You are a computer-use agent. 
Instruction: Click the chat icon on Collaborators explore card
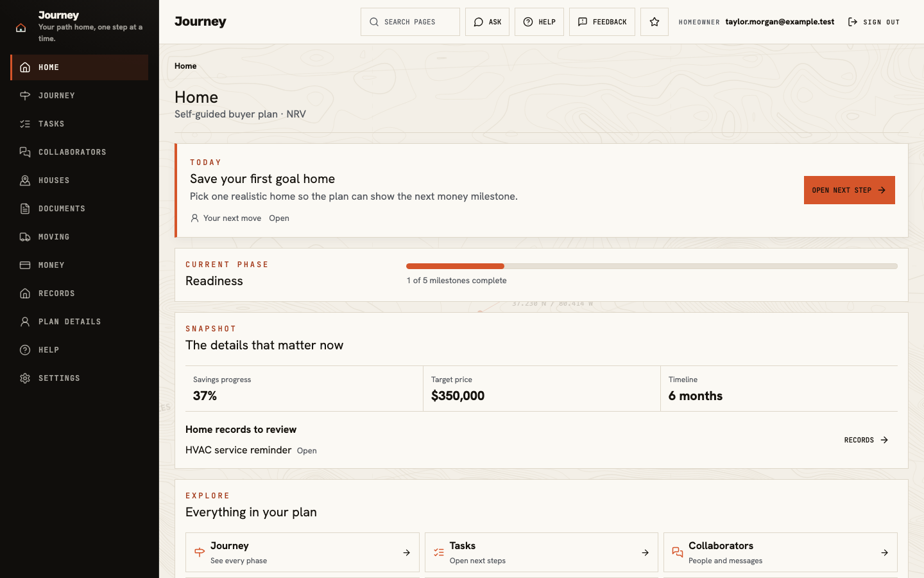678,552
